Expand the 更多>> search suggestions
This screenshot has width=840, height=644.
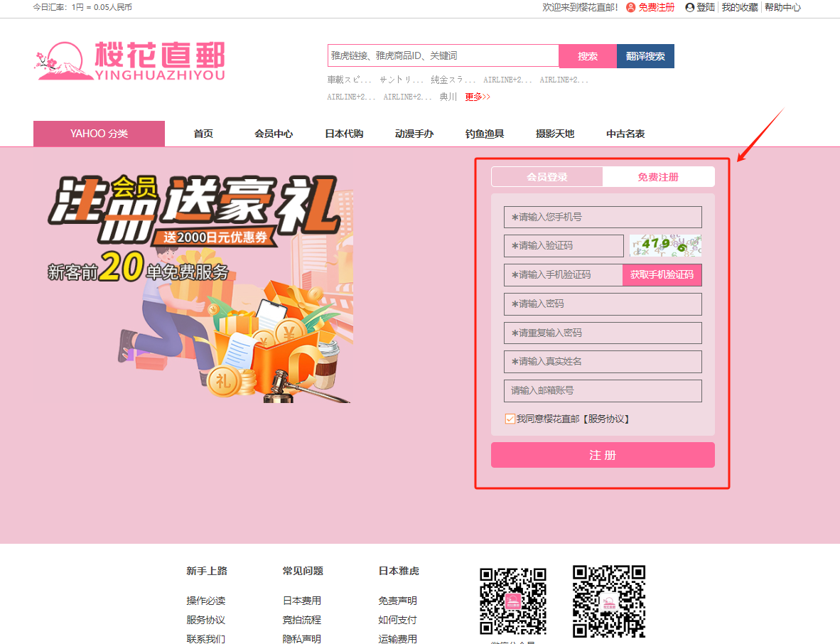pos(473,97)
